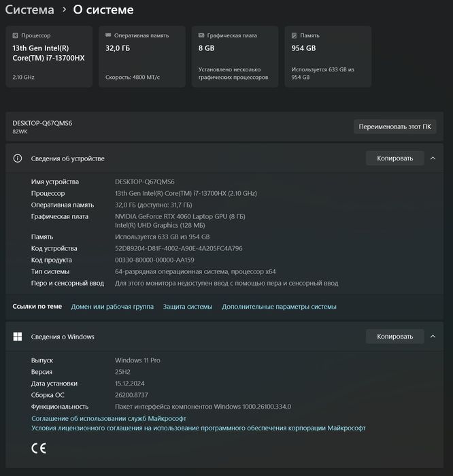Open the Процессор summary card
453x476 pixels.
tap(49, 56)
